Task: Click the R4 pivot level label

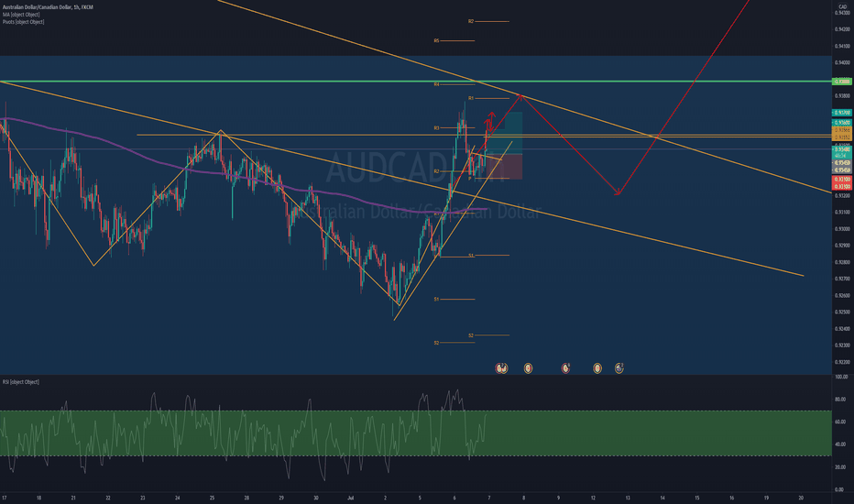Action: (436, 84)
